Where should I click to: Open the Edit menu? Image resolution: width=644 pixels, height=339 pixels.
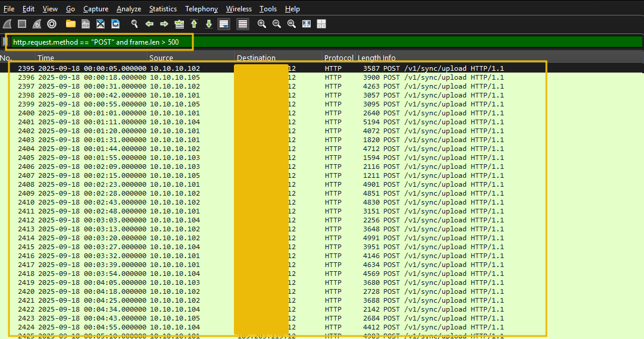point(29,8)
